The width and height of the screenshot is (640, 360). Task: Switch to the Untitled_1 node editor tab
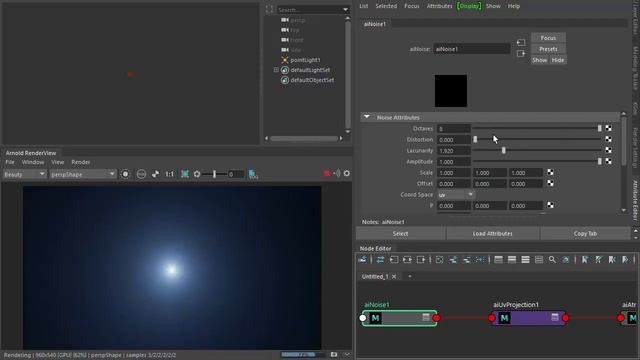[375, 276]
